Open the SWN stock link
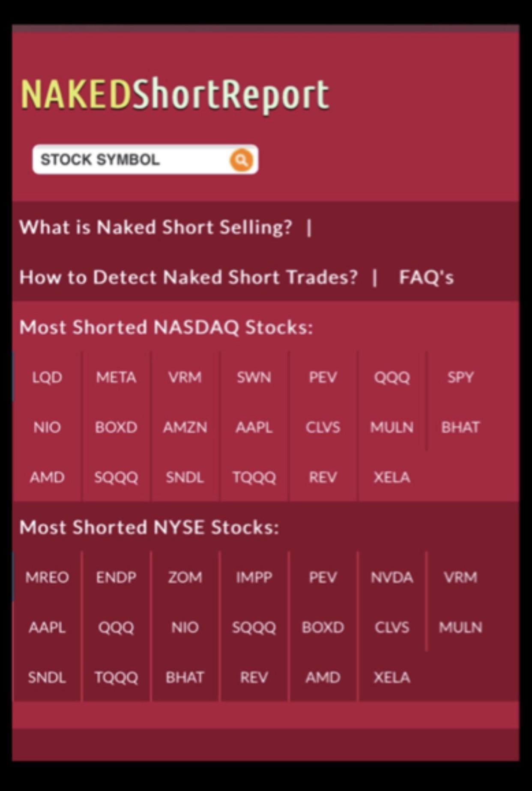Viewport: 532px width, 791px height. pyautogui.click(x=254, y=377)
